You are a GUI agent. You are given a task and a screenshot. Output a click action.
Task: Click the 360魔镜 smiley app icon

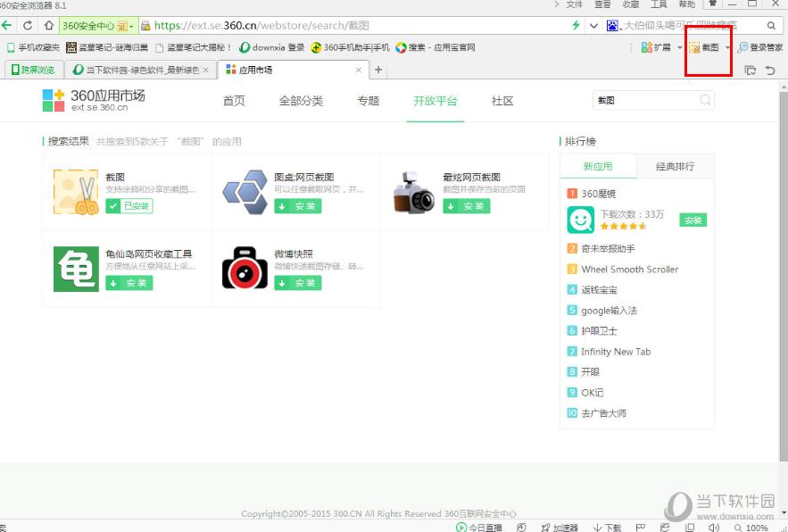tap(580, 220)
